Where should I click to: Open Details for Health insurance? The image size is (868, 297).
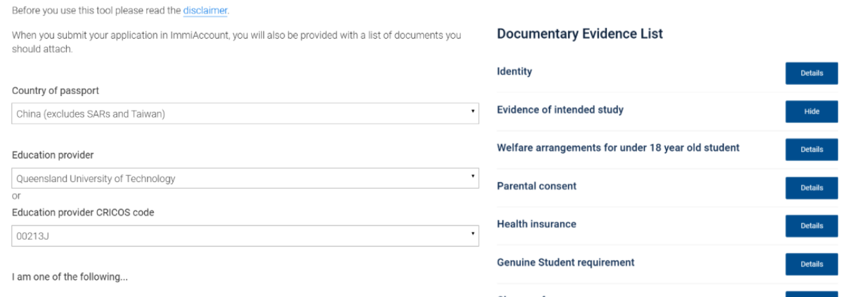[x=811, y=226]
